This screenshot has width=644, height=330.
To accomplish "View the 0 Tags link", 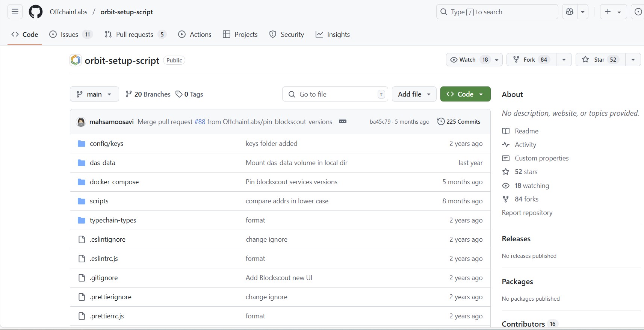I will click(189, 94).
